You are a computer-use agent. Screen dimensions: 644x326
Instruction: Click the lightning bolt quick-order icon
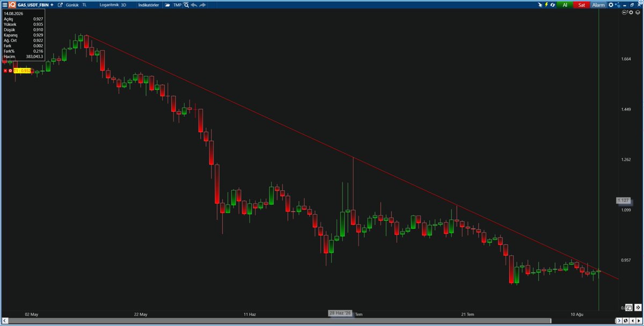coord(546,5)
